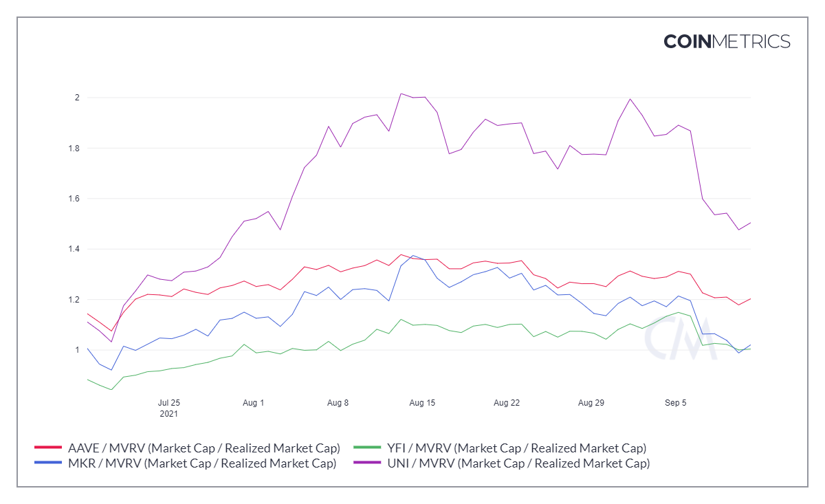The width and height of the screenshot is (825, 504).
Task: Click the y-axis value 1 label
Action: point(78,350)
